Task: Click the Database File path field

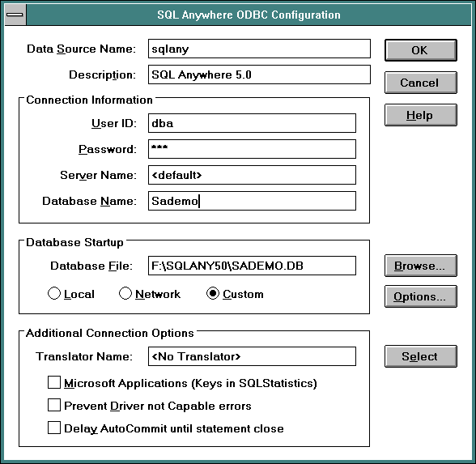Action: pyautogui.click(x=252, y=266)
